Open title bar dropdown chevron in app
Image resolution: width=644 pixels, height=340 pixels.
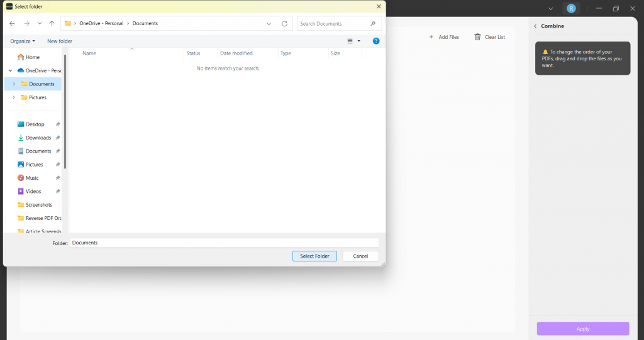[x=551, y=9]
